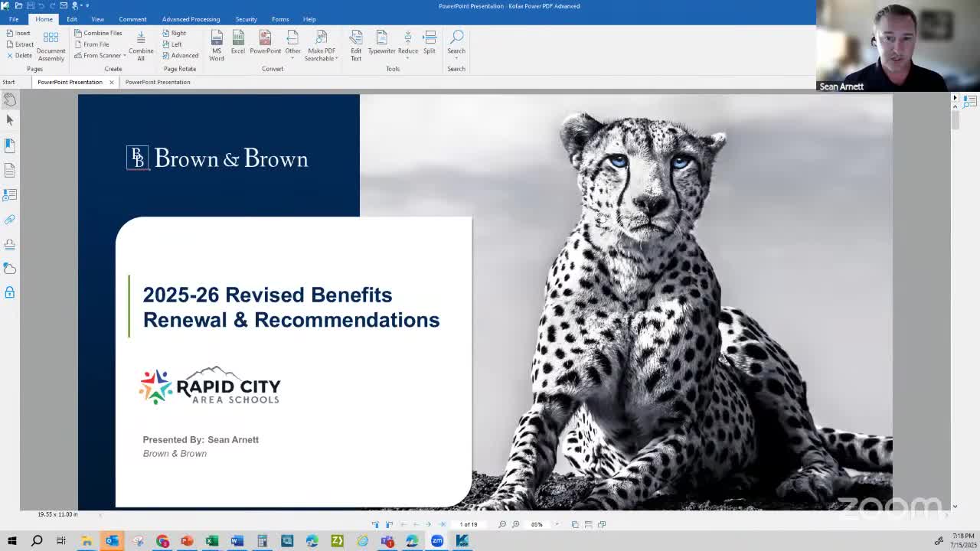
Task: Click the zoom out magnifier
Action: click(502, 524)
